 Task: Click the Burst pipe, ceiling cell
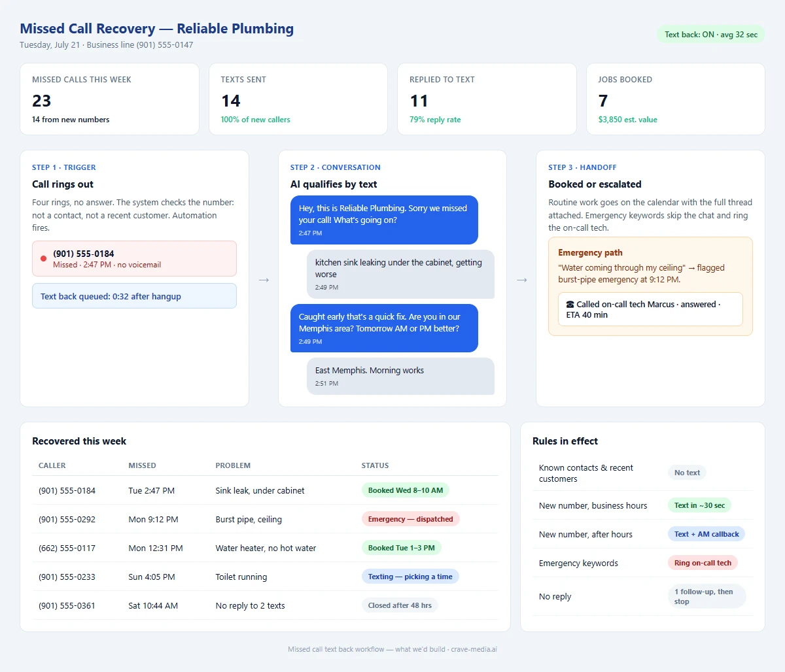(x=249, y=519)
